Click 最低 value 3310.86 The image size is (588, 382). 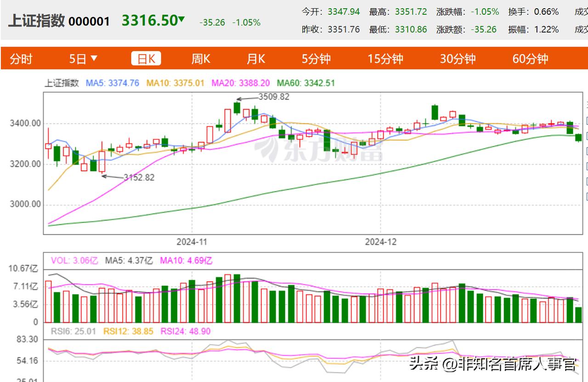point(411,29)
